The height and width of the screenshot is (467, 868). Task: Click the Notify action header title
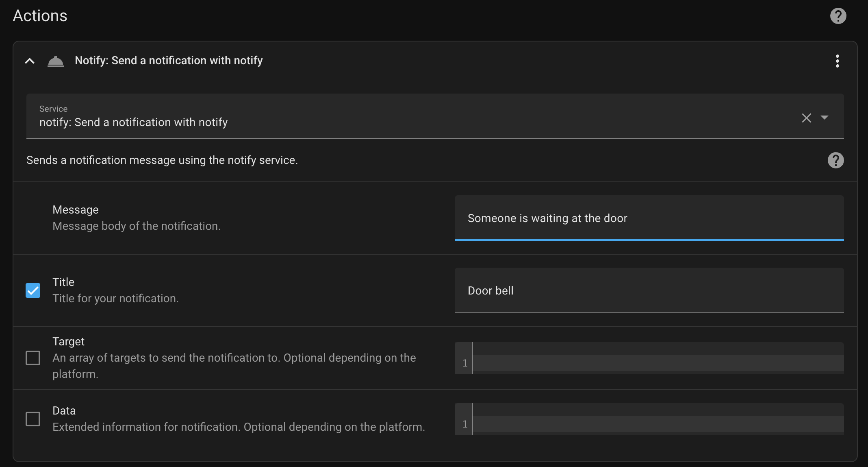pos(169,61)
